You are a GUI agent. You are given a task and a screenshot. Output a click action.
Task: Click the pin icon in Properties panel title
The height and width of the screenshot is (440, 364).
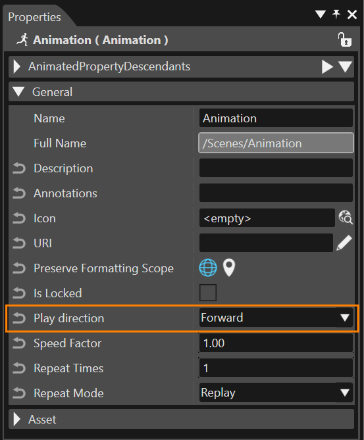(x=336, y=14)
